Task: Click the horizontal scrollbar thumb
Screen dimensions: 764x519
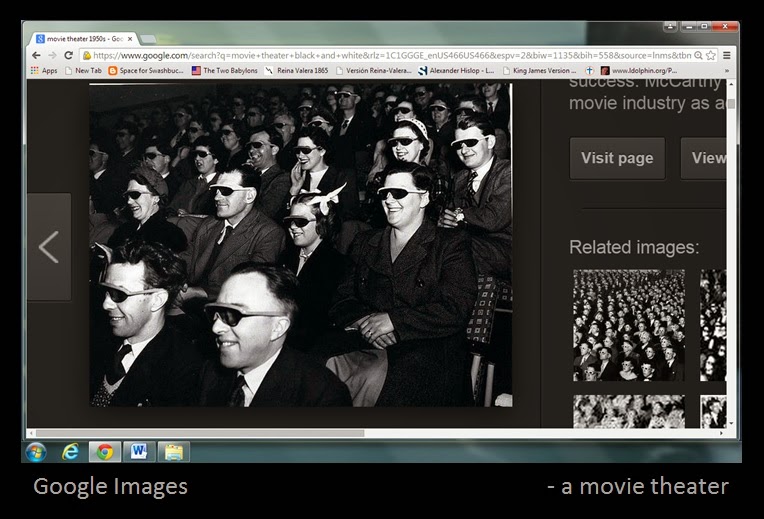Action: click(x=200, y=433)
